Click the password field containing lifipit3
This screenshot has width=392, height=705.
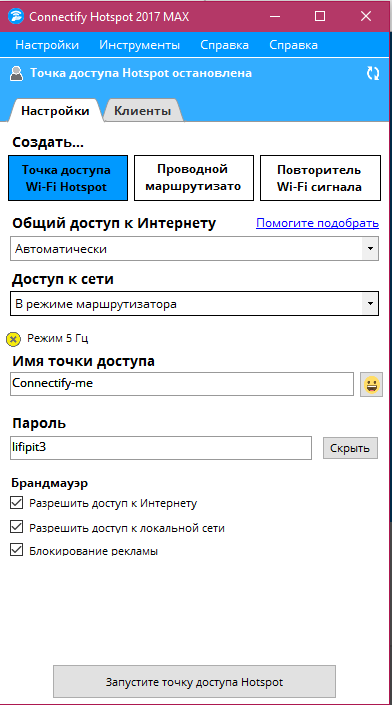pyautogui.click(x=160, y=448)
